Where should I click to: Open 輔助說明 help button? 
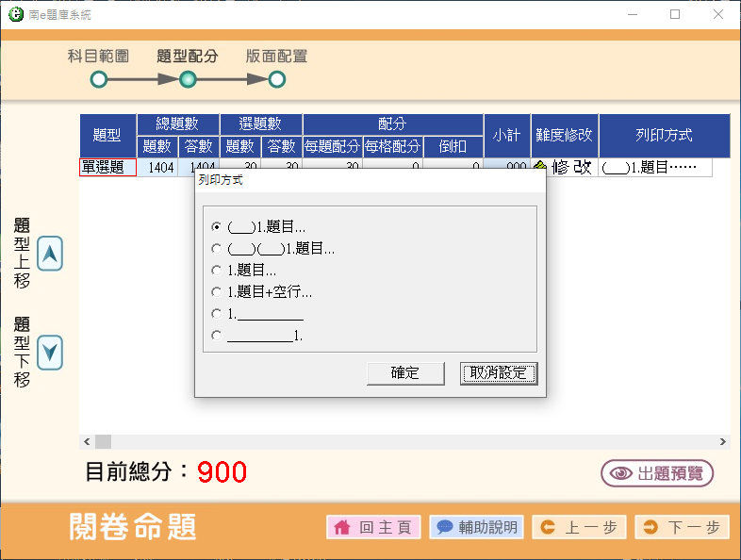click(476, 528)
